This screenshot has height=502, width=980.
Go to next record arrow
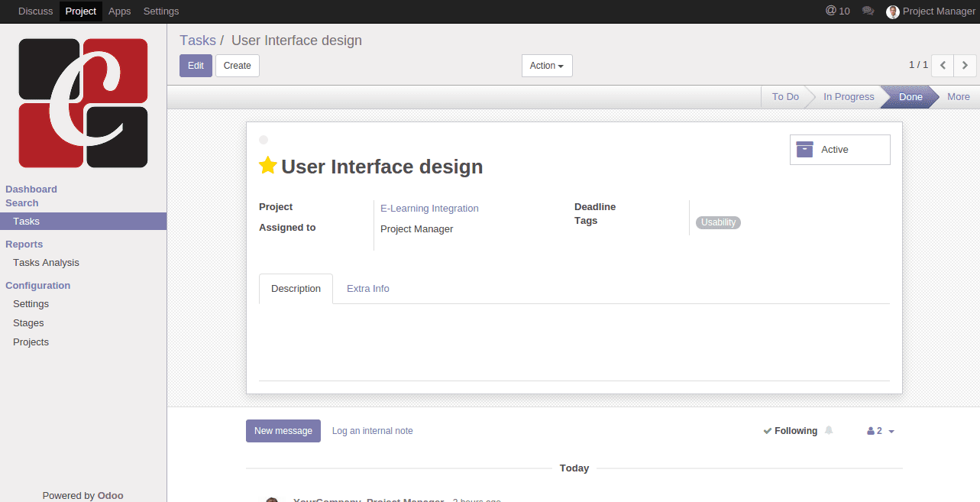[965, 66]
